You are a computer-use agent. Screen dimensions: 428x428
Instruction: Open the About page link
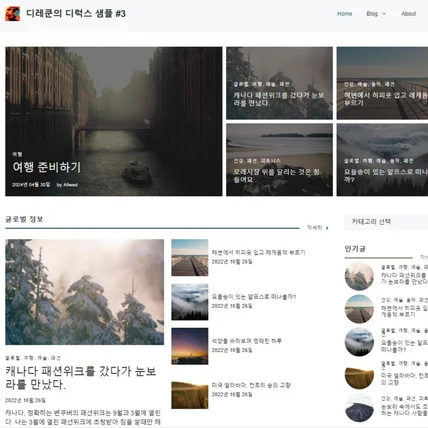pyautogui.click(x=408, y=14)
